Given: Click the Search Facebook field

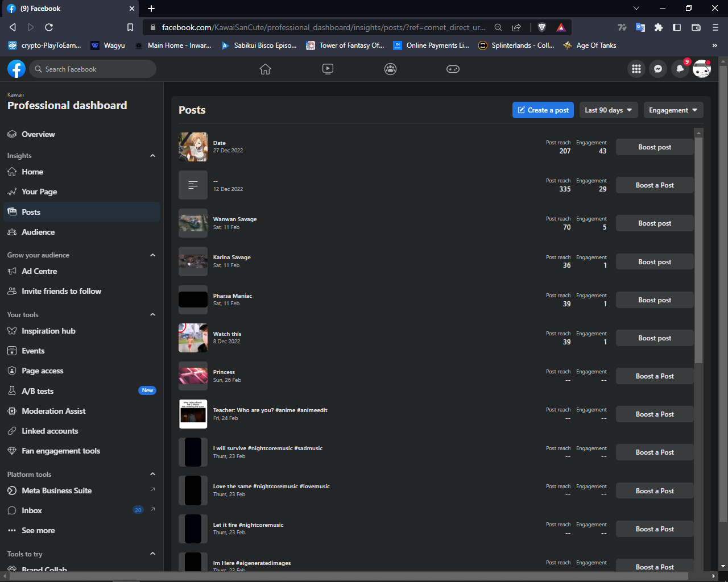Looking at the screenshot, I should coord(93,69).
